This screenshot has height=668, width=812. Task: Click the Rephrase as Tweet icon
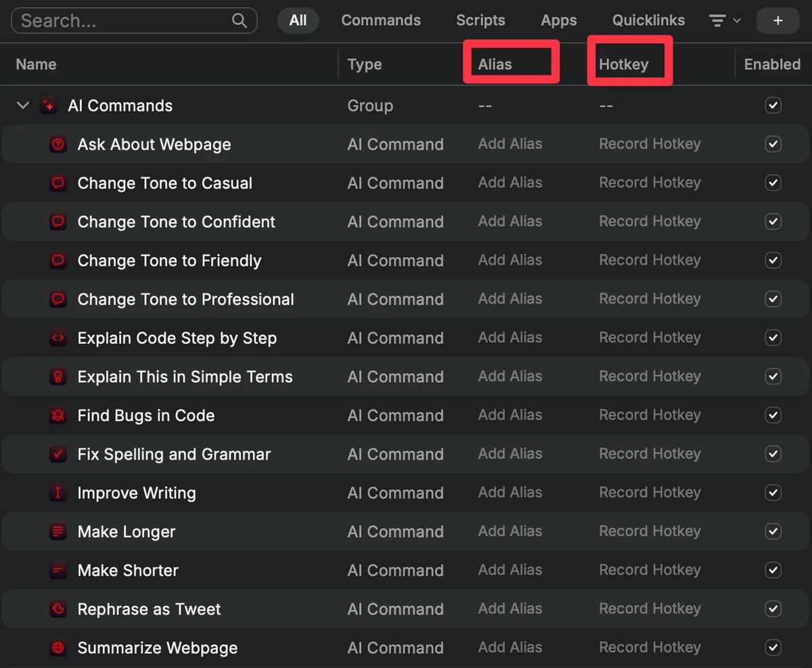point(59,609)
